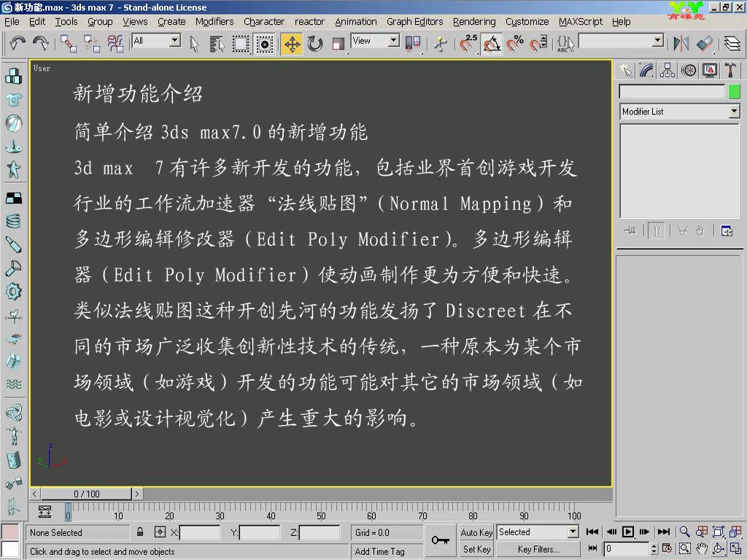Click the Align tool icon

point(705,44)
